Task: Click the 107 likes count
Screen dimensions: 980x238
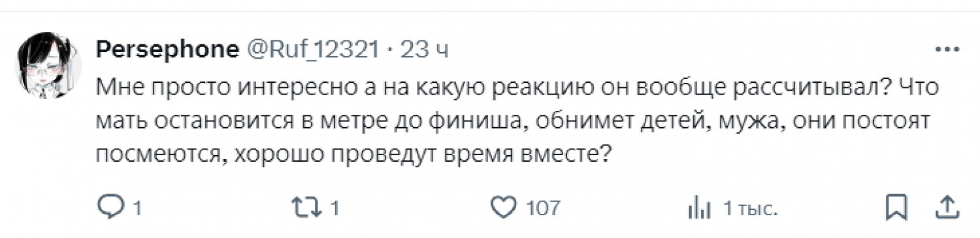Action: coord(544,209)
